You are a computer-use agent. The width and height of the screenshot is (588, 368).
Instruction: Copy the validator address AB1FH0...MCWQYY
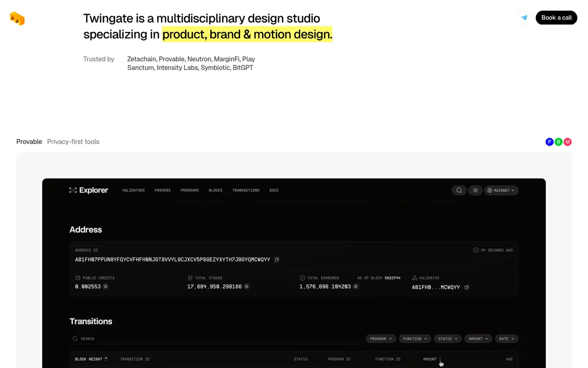point(466,288)
